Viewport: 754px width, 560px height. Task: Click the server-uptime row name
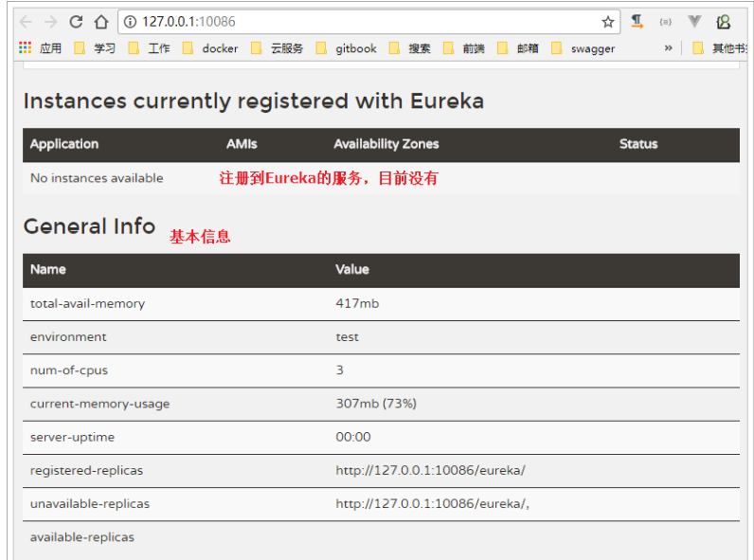(x=72, y=438)
